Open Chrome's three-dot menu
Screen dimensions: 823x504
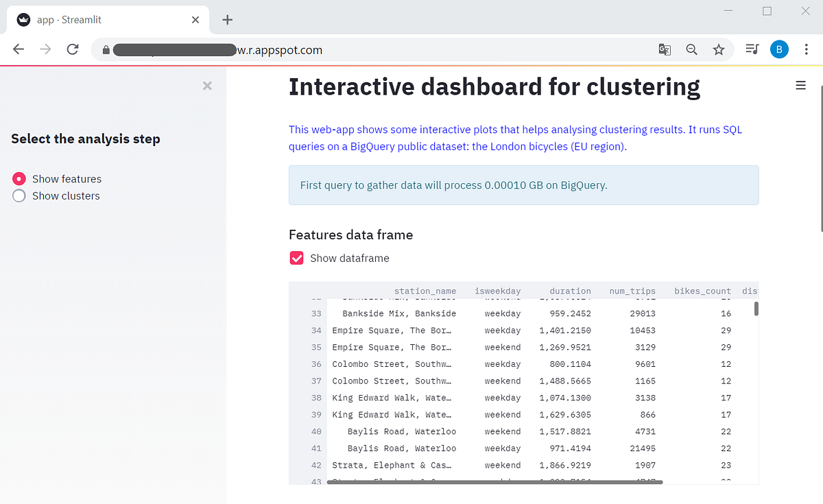point(807,49)
